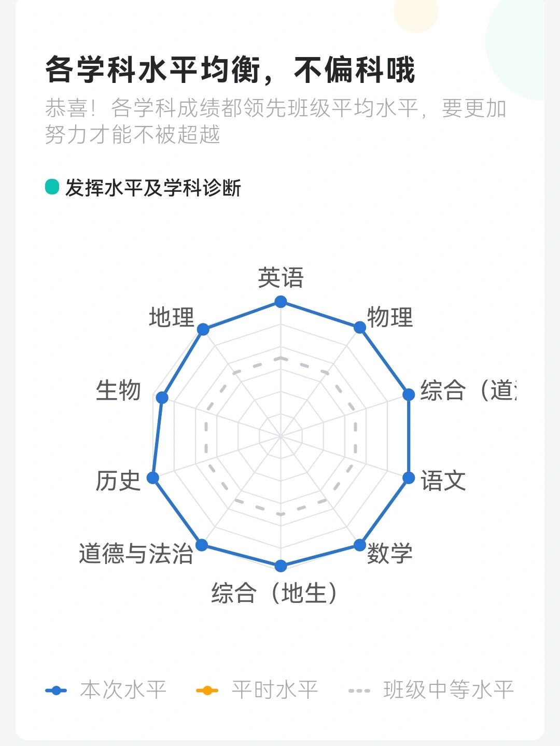Screen dimensions: 560x746
Task: Click the blue dot legend icon for 本次水平
Action: pos(56,689)
